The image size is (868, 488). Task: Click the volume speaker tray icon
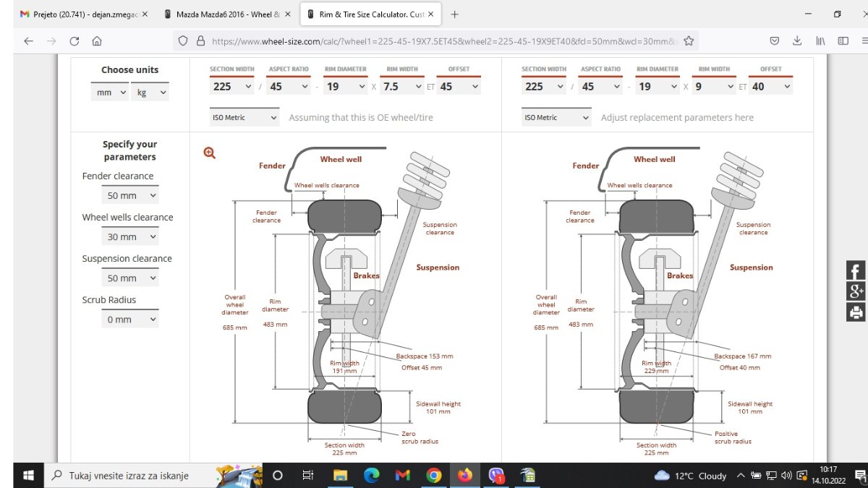[x=786, y=475]
